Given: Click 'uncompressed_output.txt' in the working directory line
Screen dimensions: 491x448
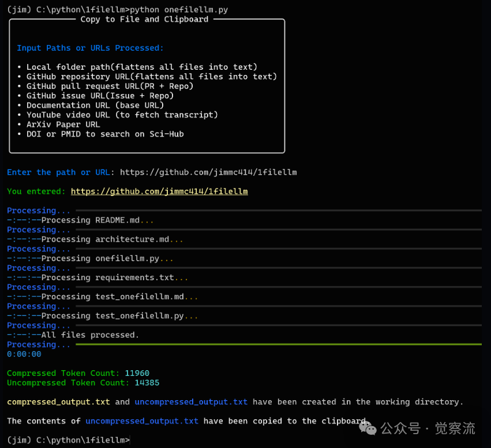Looking at the screenshot, I should 191,402.
